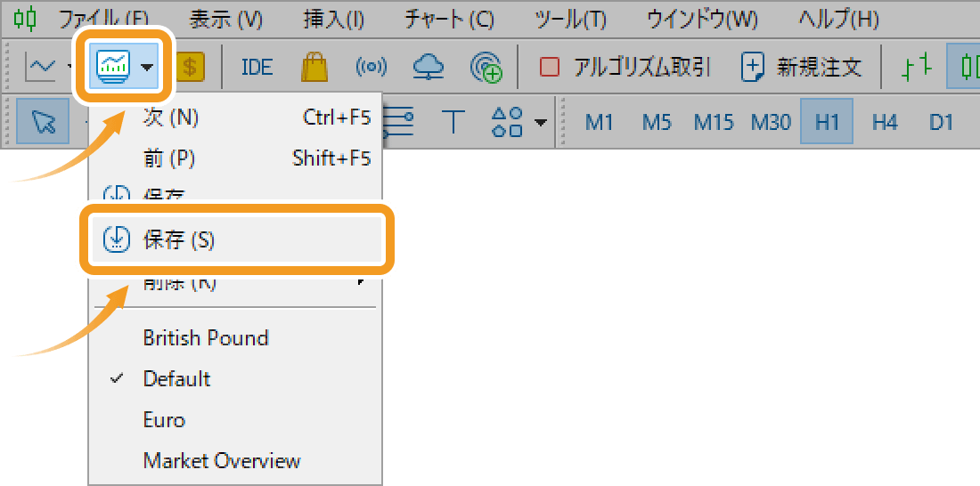The width and height of the screenshot is (980, 486).
Task: Click the profiles monitor chart icon
Action: [x=113, y=67]
